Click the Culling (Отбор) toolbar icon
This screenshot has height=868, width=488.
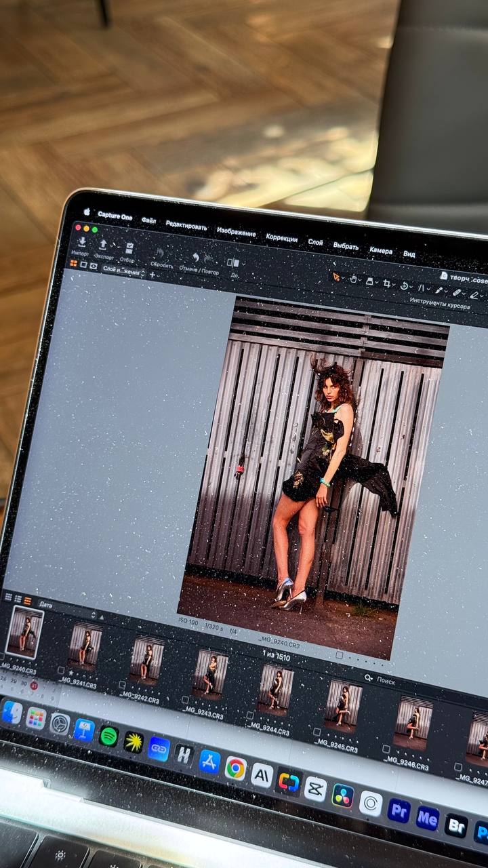click(129, 248)
